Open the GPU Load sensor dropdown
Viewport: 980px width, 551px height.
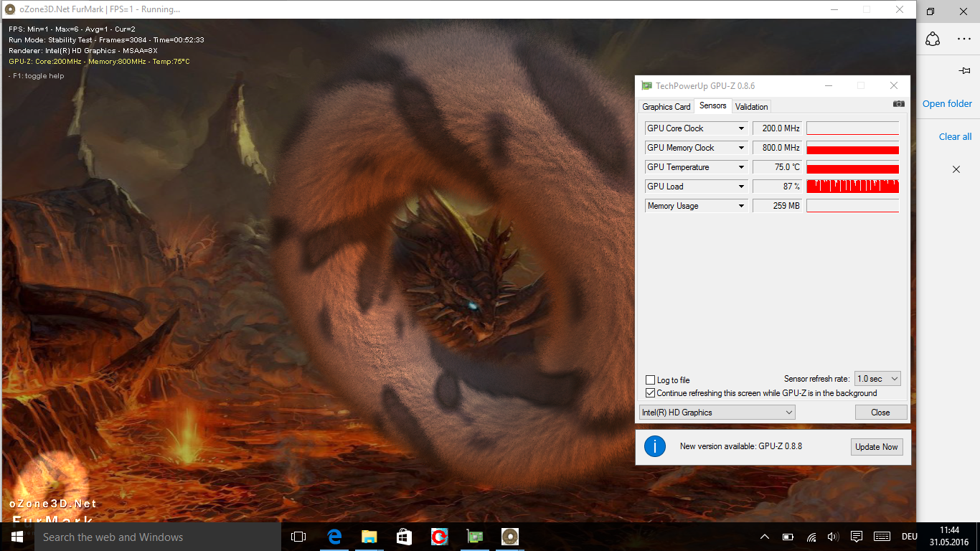742,187
